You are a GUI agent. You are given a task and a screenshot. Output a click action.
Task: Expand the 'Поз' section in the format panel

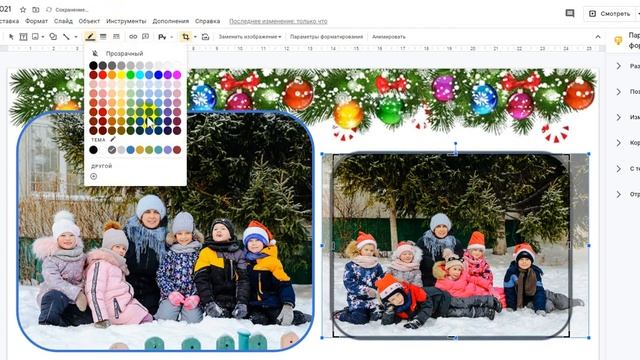click(x=619, y=91)
